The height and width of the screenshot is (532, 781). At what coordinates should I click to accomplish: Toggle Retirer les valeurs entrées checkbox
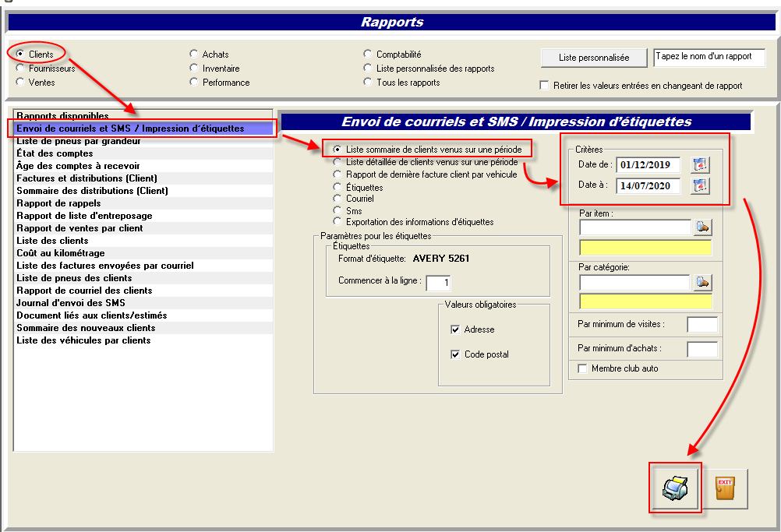pyautogui.click(x=544, y=85)
